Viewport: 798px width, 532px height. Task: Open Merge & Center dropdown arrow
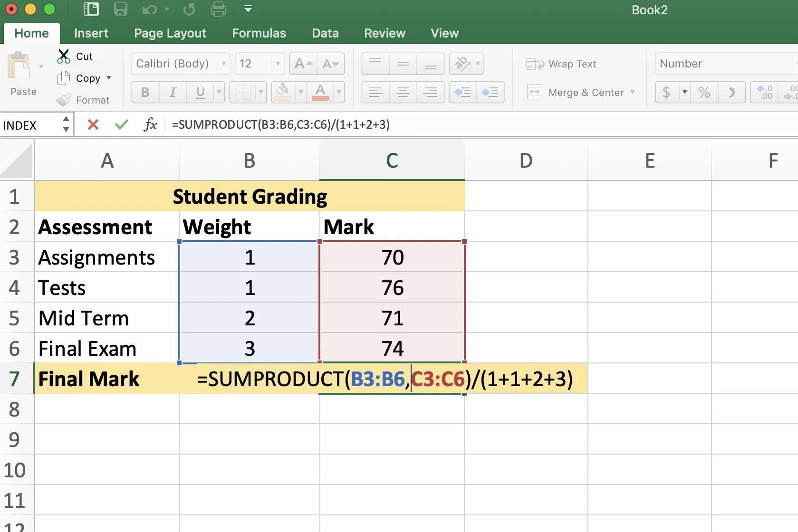point(633,92)
